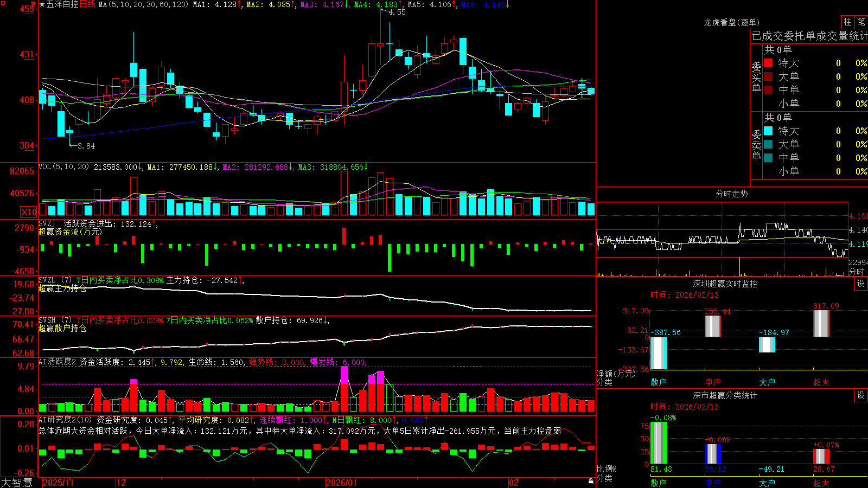Click the 深市超赢分类统计 panel title
Image resolution: width=868 pixels, height=488 pixels.
pos(725,395)
